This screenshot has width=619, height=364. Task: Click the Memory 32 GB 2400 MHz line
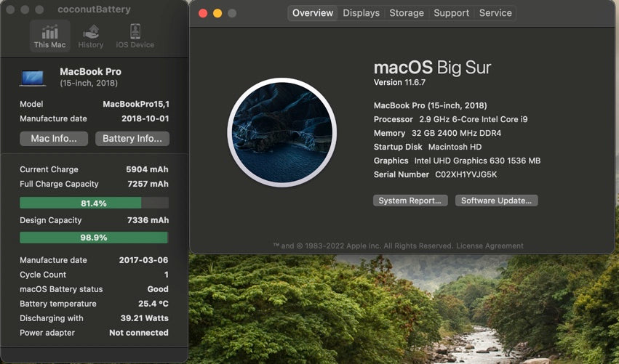(x=437, y=133)
